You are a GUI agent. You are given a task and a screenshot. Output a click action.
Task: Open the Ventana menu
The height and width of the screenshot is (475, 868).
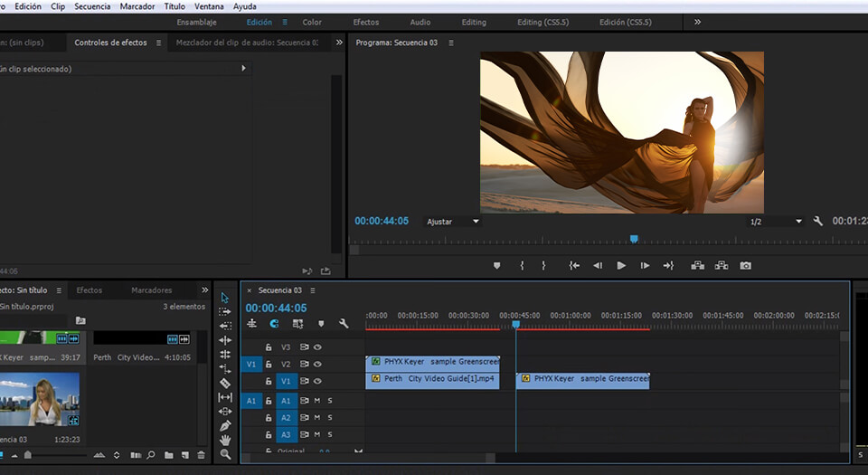point(209,6)
